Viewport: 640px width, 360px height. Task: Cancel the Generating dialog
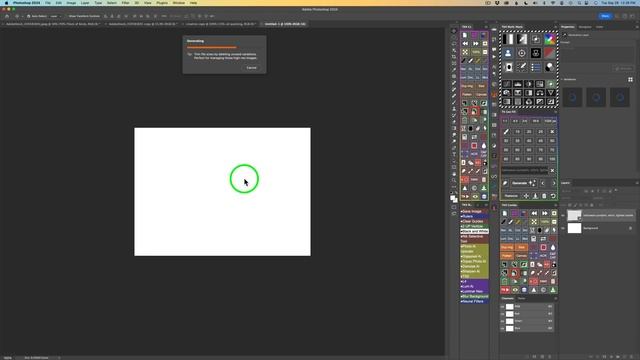click(x=252, y=68)
